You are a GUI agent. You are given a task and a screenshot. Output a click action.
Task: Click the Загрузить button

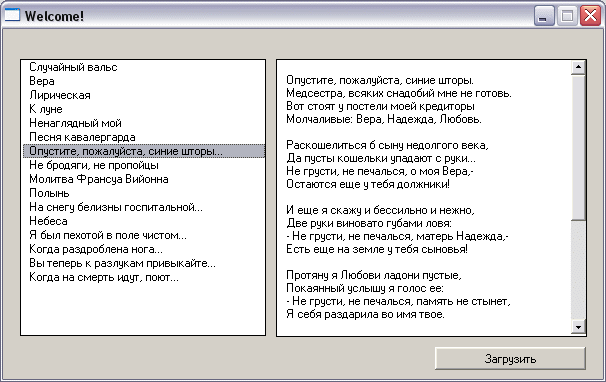[x=510, y=358]
